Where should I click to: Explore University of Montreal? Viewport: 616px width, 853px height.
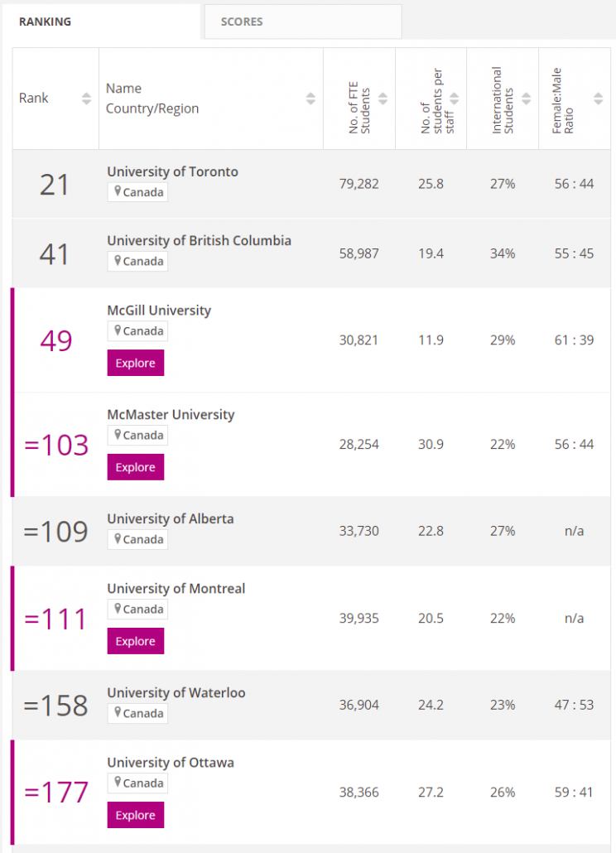click(x=136, y=641)
